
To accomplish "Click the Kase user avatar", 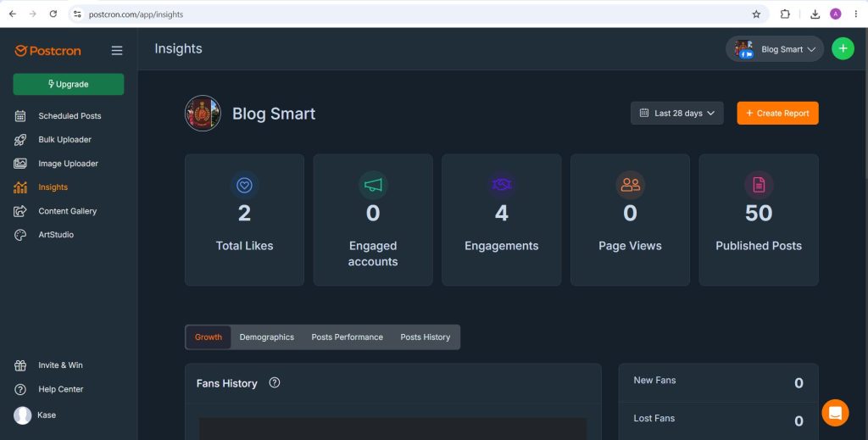I will pyautogui.click(x=22, y=415).
